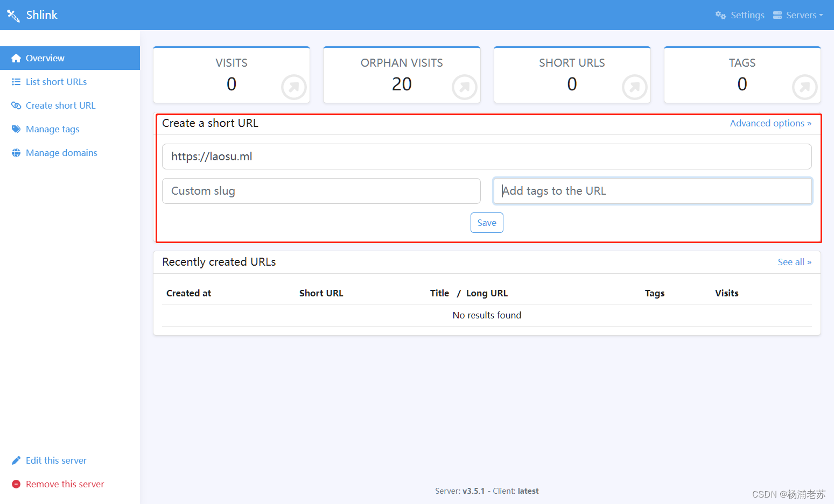Click the Edit this server pencil icon
Viewport: 834px width, 504px height.
(16, 460)
